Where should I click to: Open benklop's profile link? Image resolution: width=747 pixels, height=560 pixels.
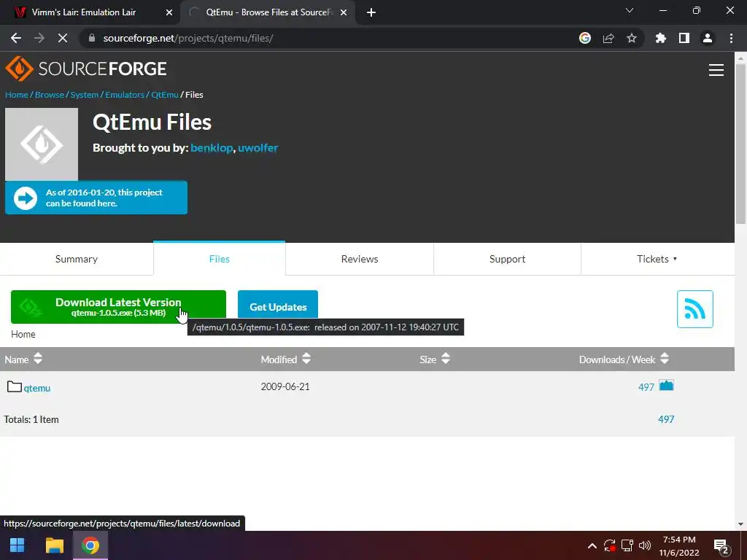(x=212, y=148)
